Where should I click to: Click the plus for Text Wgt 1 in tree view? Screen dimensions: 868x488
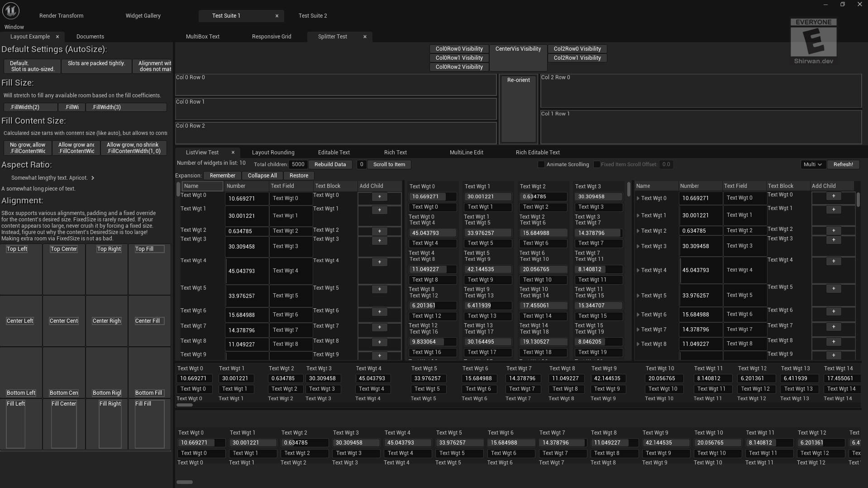[833, 210]
